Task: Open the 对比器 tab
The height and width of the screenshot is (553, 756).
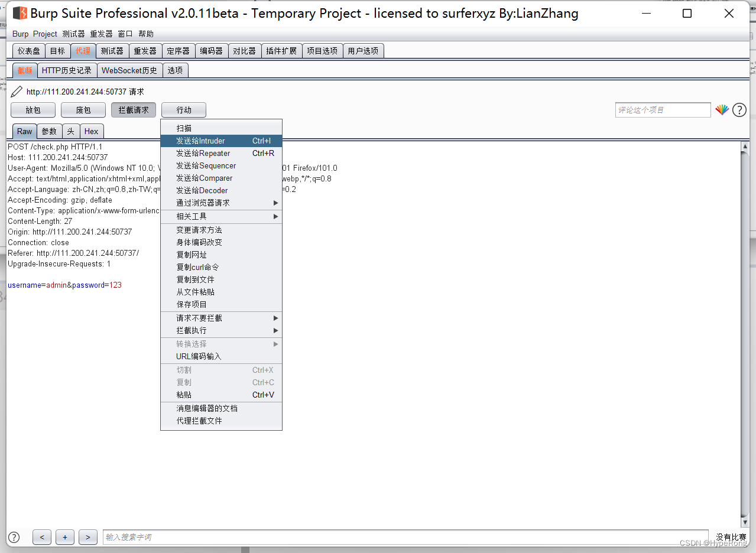Action: (245, 51)
